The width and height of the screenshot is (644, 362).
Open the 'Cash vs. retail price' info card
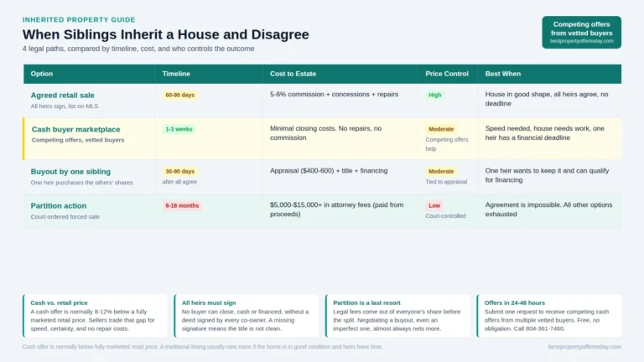pos(96,316)
